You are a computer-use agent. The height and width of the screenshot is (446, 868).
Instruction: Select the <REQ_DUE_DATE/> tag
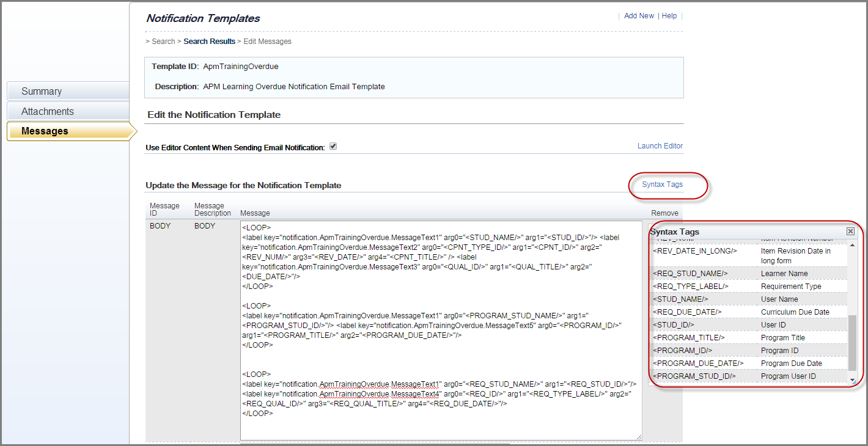[x=687, y=312]
